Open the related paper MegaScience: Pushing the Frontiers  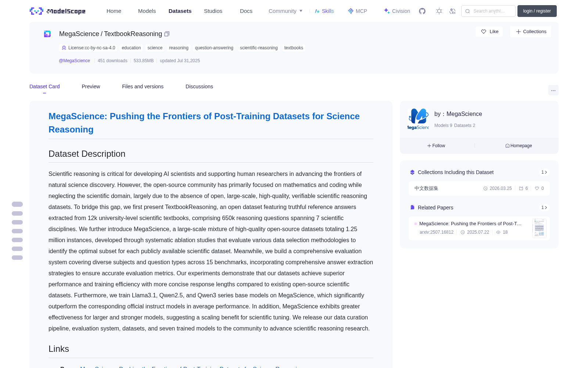[x=470, y=224]
